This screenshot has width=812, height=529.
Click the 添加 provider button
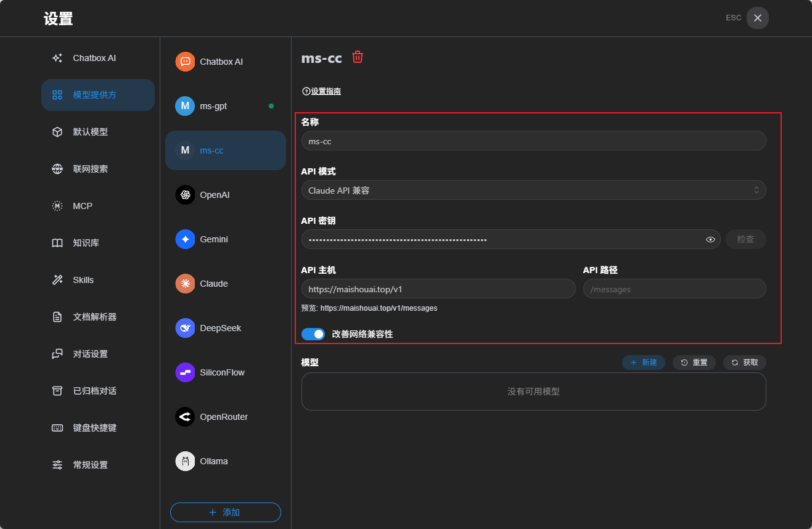pyautogui.click(x=226, y=512)
